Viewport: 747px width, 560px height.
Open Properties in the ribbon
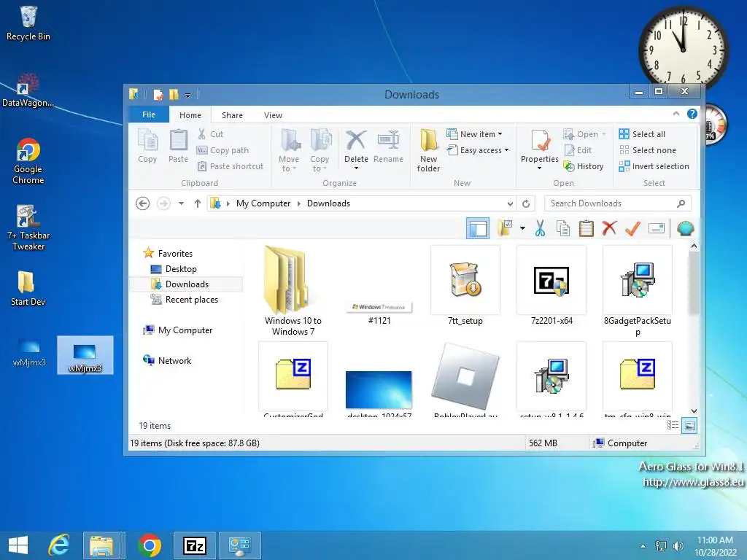(539, 149)
